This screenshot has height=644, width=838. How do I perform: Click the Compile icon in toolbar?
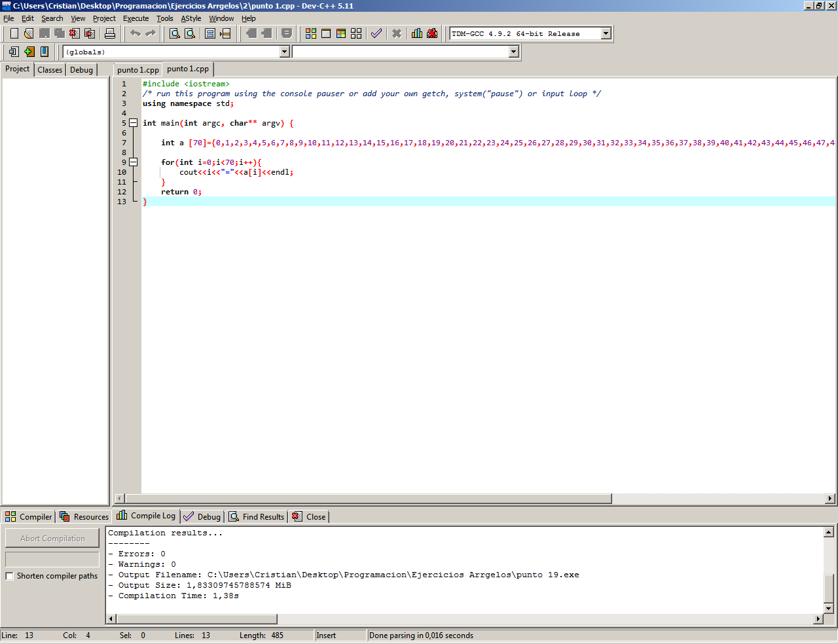click(x=311, y=33)
